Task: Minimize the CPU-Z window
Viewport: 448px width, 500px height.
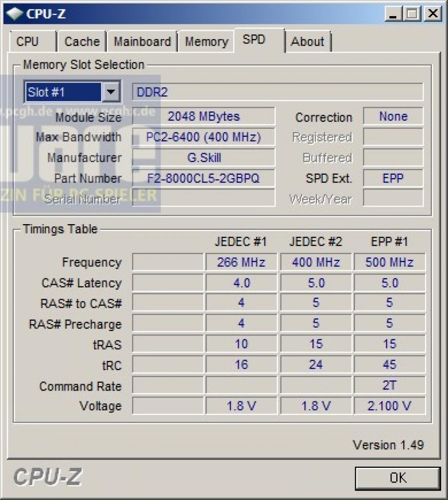Action: (393, 14)
